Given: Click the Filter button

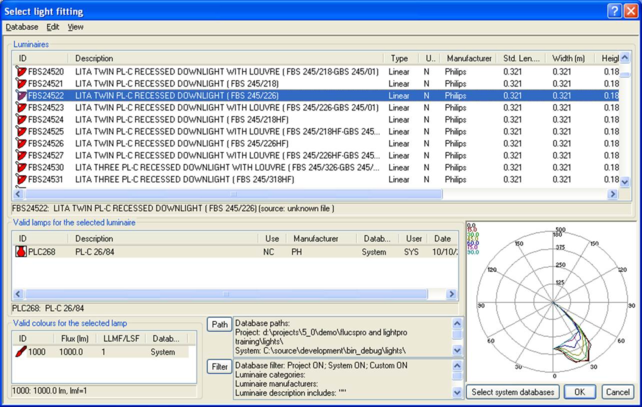Looking at the screenshot, I should coord(219,367).
